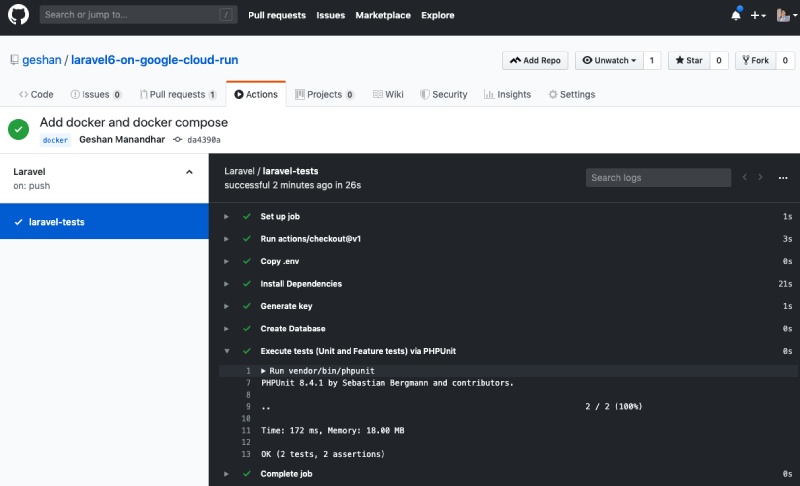
Task: Open the plus create-new menu
Action: click(x=758, y=15)
